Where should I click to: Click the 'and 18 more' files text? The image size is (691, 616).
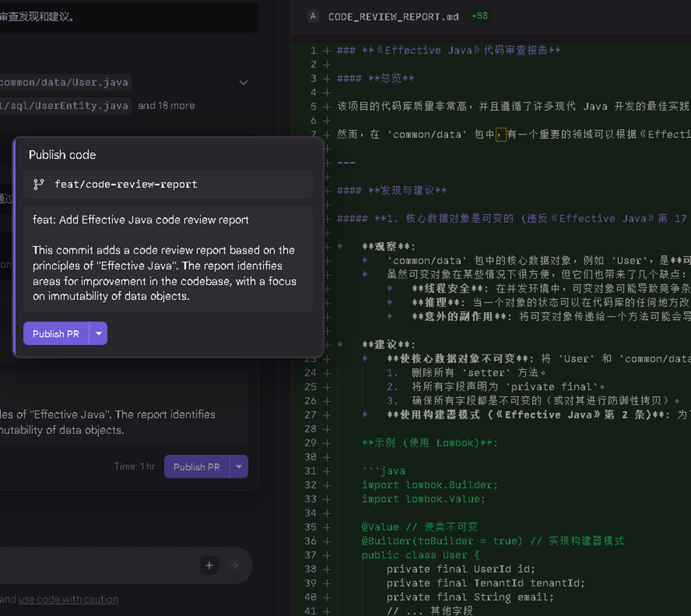166,106
